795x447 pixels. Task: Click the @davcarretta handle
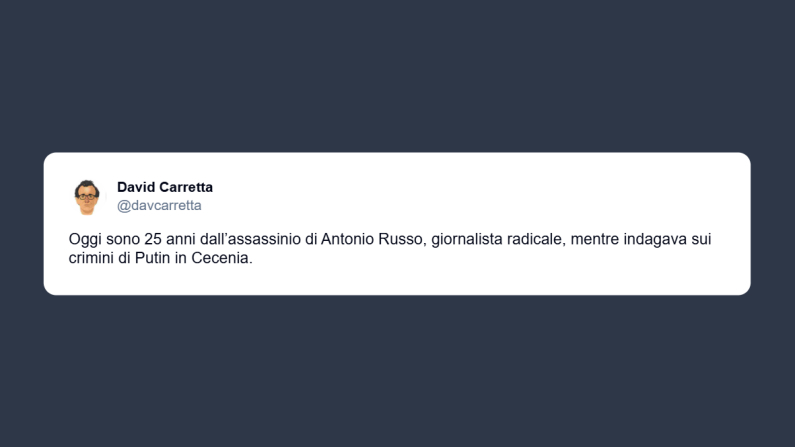pos(159,206)
